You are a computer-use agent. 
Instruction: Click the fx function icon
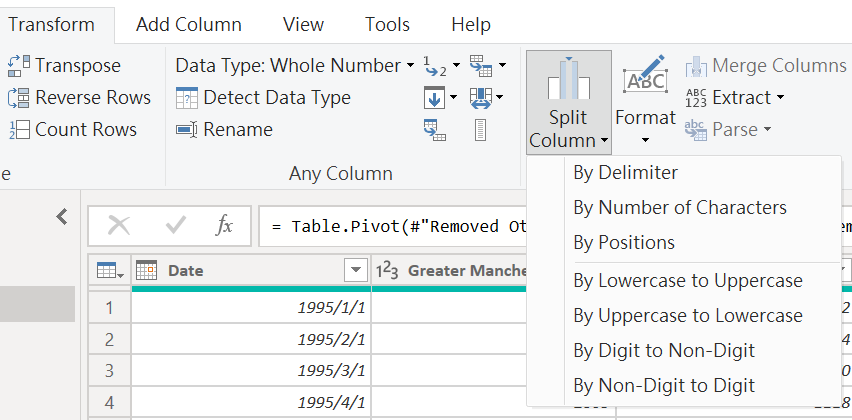point(224,225)
